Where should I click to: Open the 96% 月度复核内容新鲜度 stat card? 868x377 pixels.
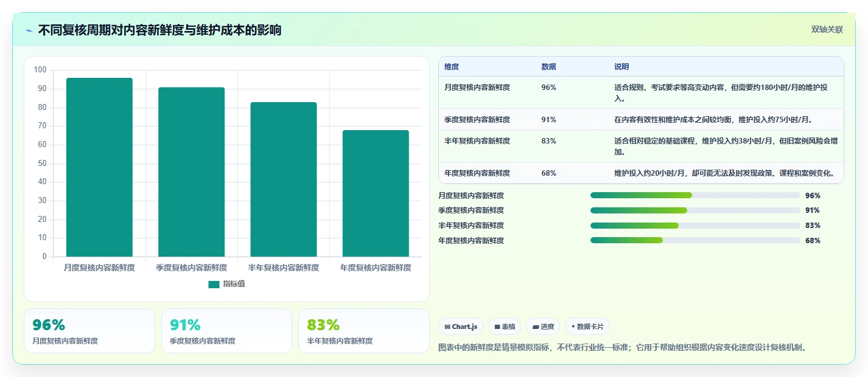click(x=89, y=331)
